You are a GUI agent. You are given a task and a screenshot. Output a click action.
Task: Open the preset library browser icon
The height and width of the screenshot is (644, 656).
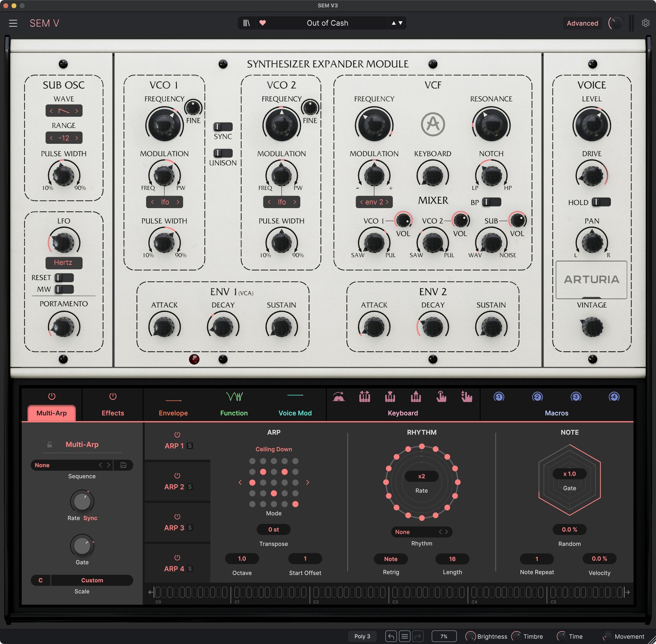[x=247, y=23]
